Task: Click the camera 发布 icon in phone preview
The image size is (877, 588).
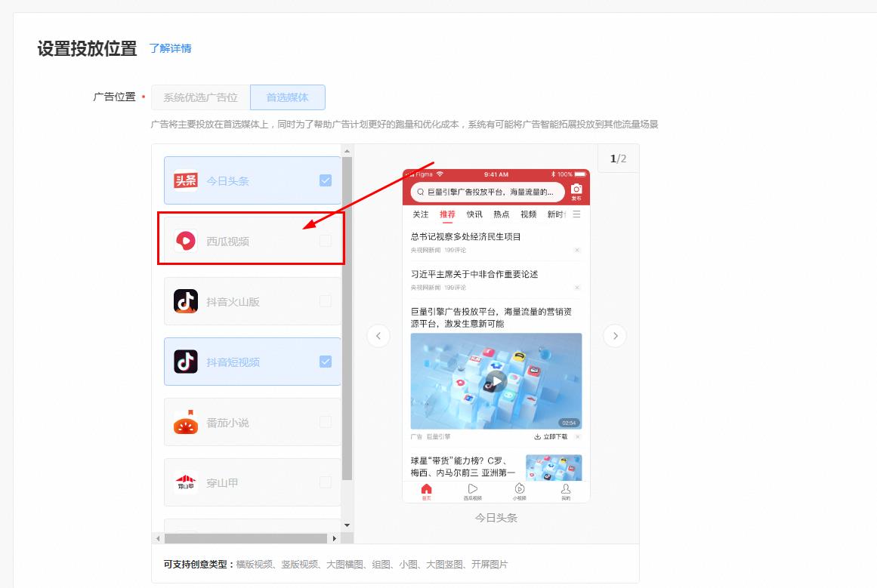Action: click(576, 191)
